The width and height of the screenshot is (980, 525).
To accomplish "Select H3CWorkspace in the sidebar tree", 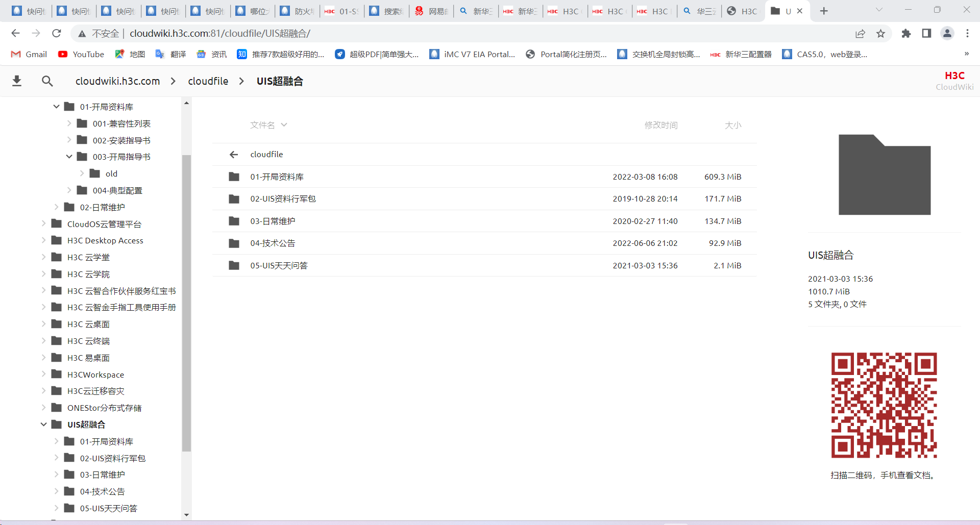I will [x=96, y=374].
